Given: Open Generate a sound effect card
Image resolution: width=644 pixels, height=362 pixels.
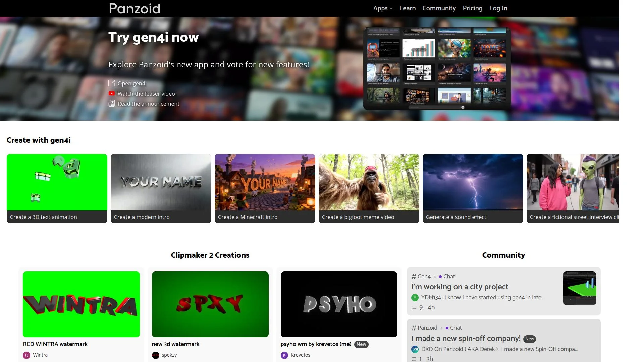Looking at the screenshot, I should (473, 188).
